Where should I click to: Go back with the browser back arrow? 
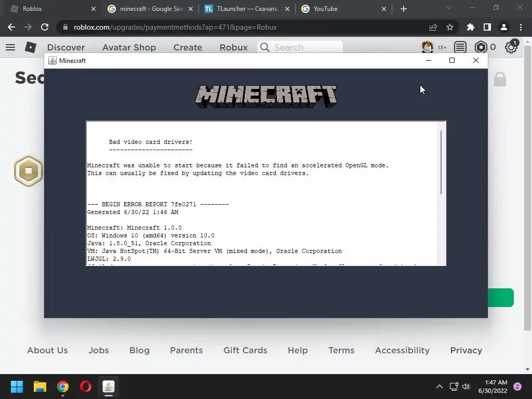[x=11, y=27]
